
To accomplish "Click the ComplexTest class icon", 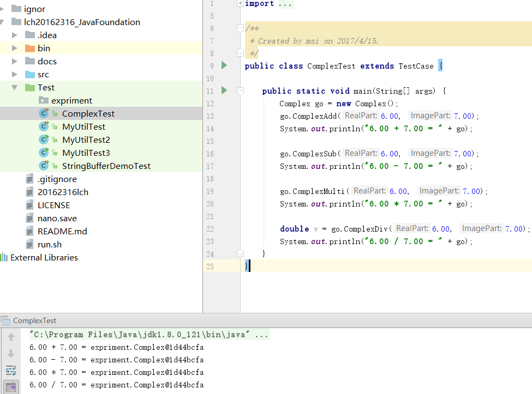I will 44,113.
